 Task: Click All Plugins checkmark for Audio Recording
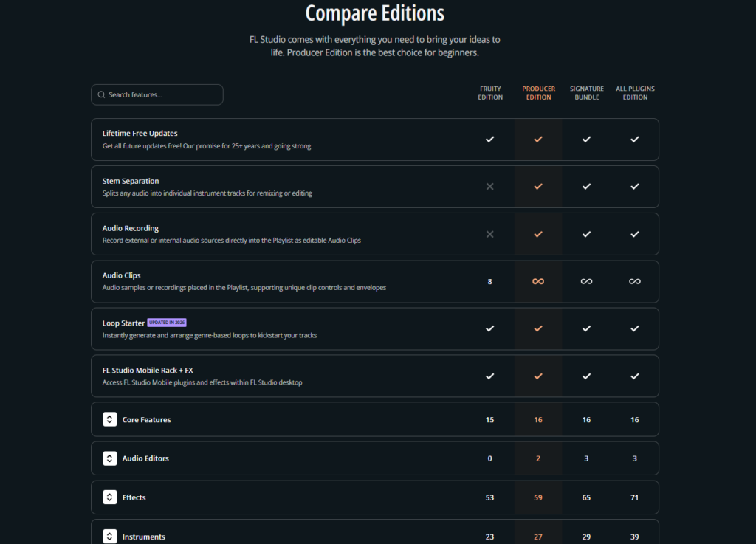pos(634,234)
